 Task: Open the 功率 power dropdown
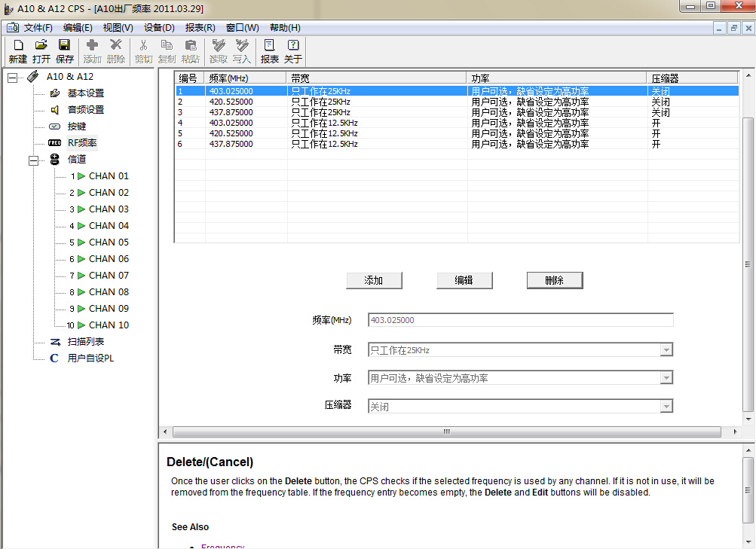click(666, 378)
